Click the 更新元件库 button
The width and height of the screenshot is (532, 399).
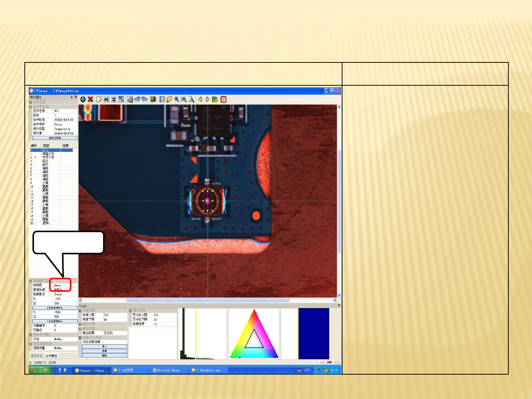point(55,138)
